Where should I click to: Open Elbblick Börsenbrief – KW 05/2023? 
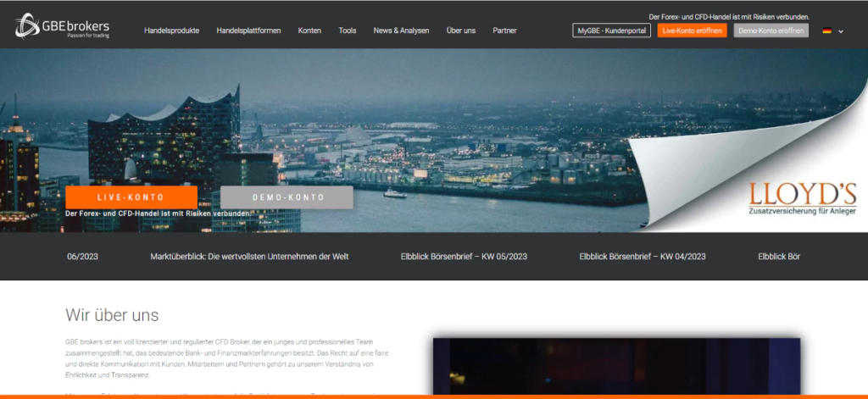pyautogui.click(x=464, y=256)
